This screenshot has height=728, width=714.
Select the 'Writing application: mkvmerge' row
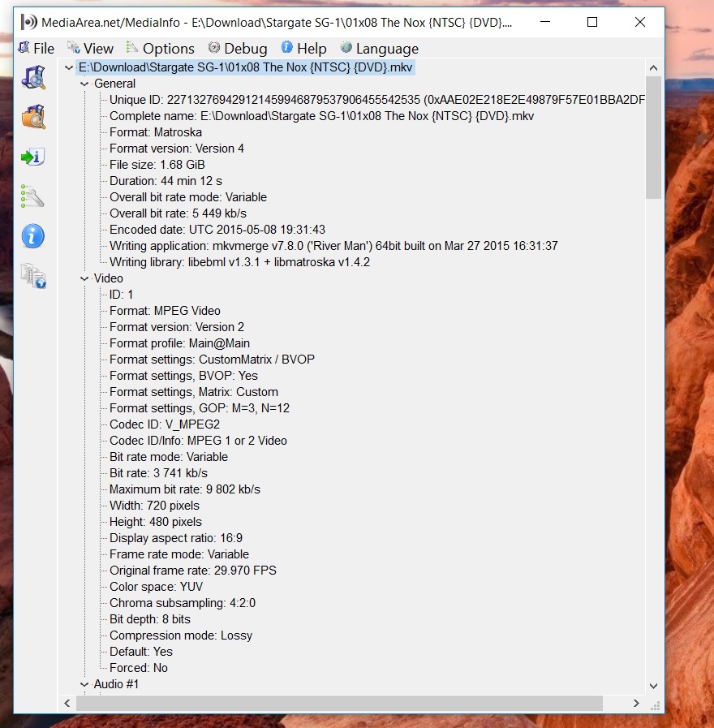coord(333,246)
